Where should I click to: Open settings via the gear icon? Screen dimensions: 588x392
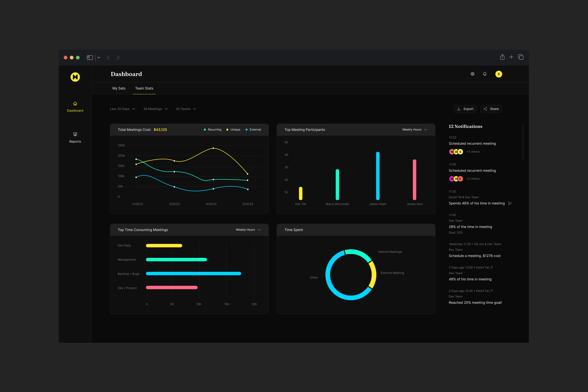point(473,74)
